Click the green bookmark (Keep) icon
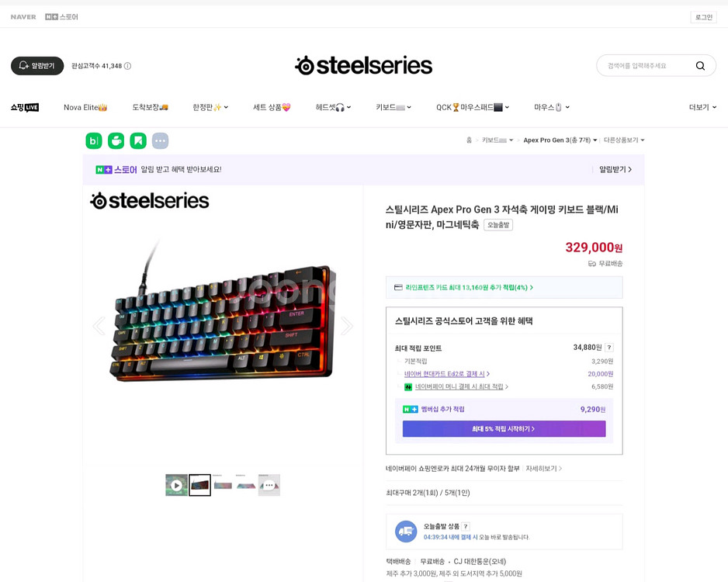Viewport: 728px width, 582px height. [138, 140]
